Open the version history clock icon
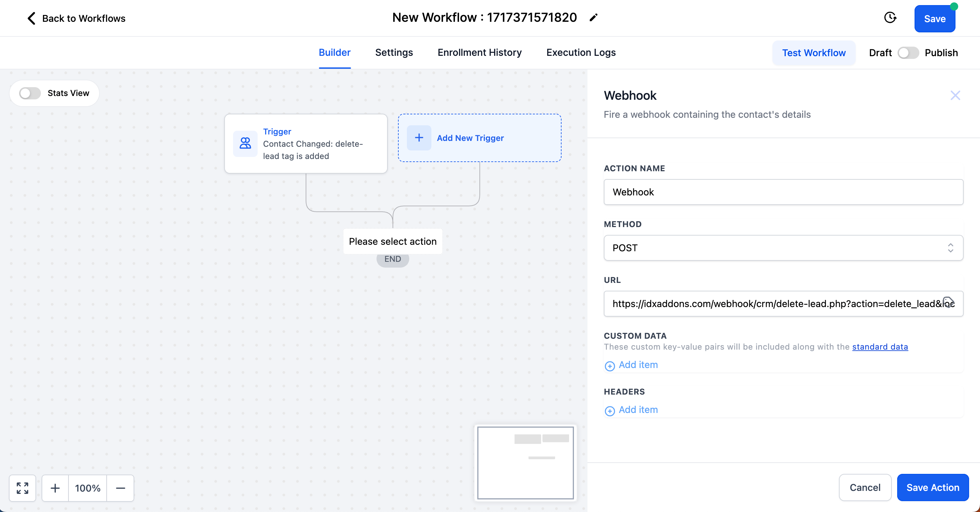This screenshot has height=512, width=980. coord(890,17)
